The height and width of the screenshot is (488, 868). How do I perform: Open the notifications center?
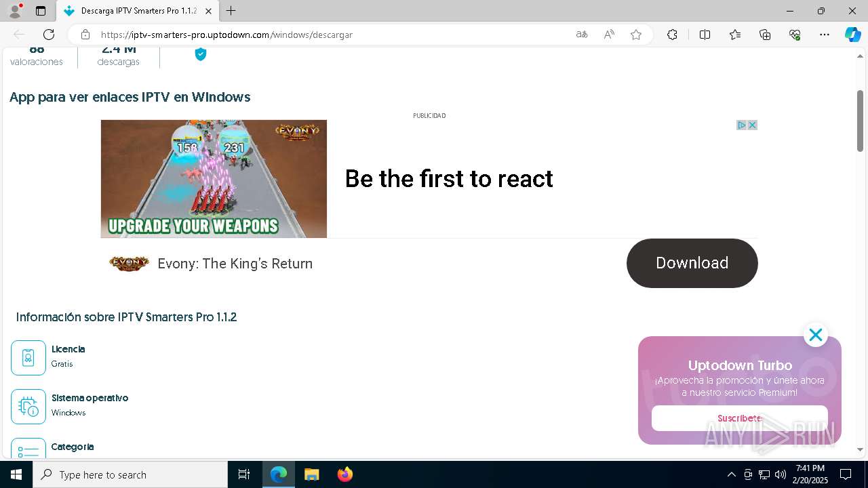[846, 474]
